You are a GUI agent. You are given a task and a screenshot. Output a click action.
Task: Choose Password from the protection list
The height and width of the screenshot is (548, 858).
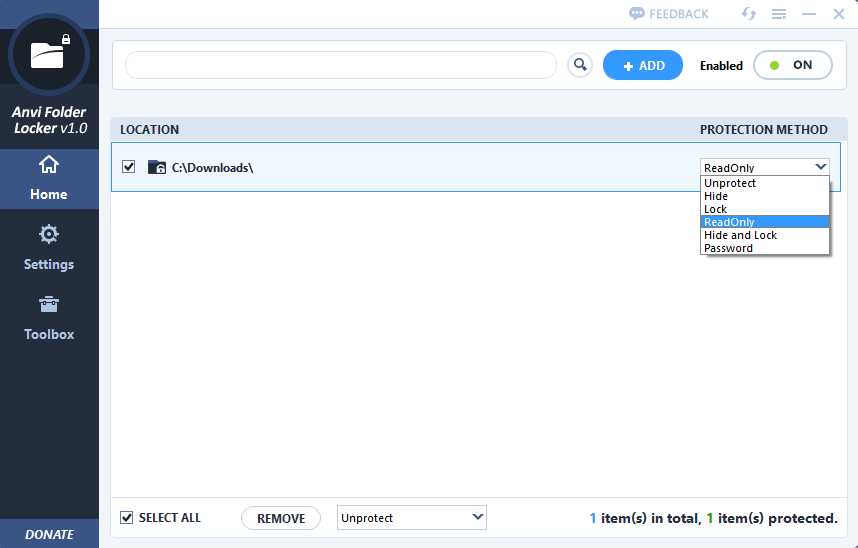coord(764,248)
